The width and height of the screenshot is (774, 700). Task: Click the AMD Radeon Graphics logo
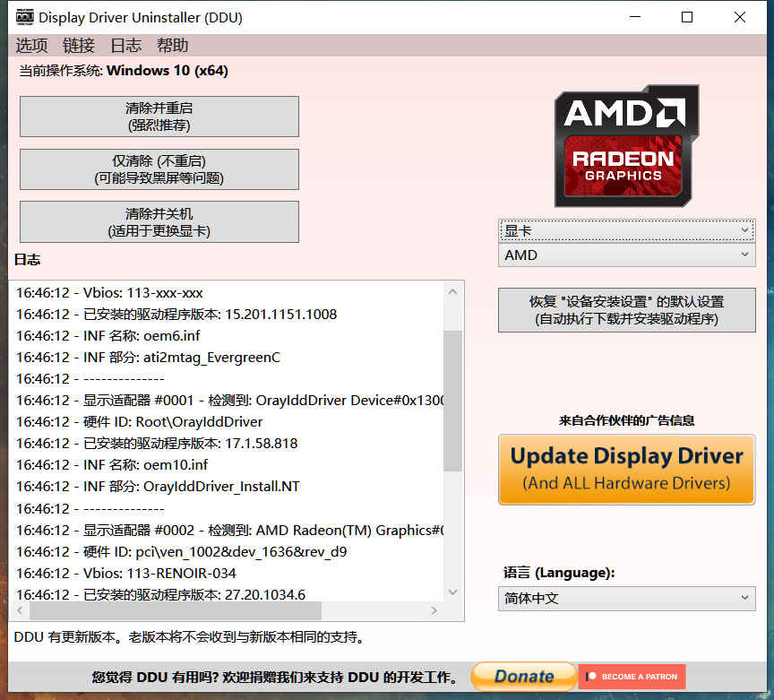pos(626,146)
